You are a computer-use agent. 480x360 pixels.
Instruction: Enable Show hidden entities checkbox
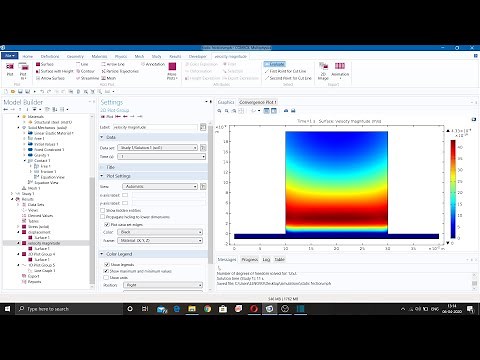103,210
